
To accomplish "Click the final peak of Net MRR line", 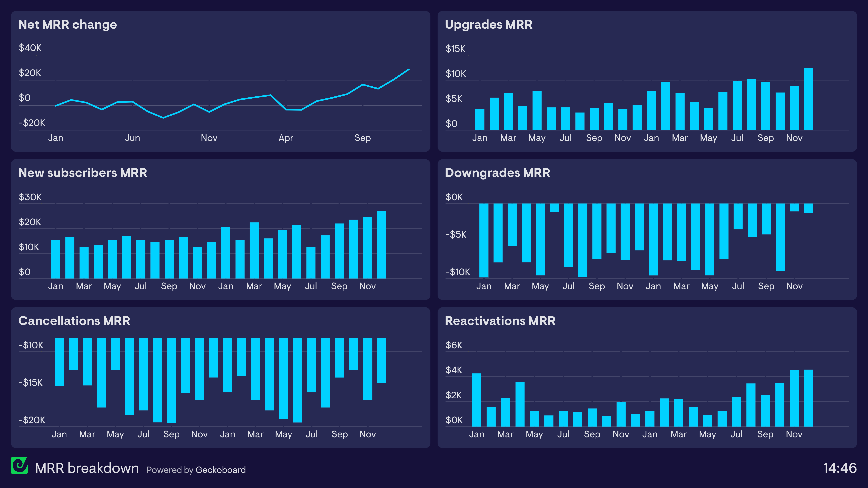I will point(408,70).
